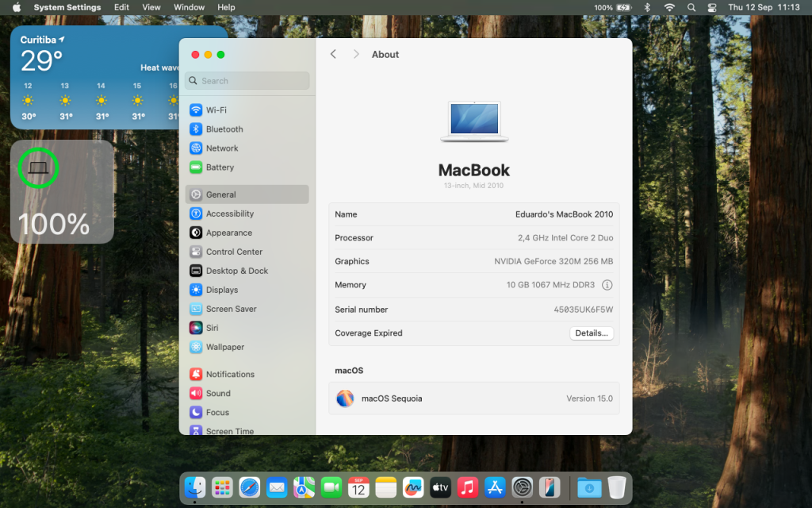Open the View menu
Screen dimensions: 812x508
[x=151, y=7]
